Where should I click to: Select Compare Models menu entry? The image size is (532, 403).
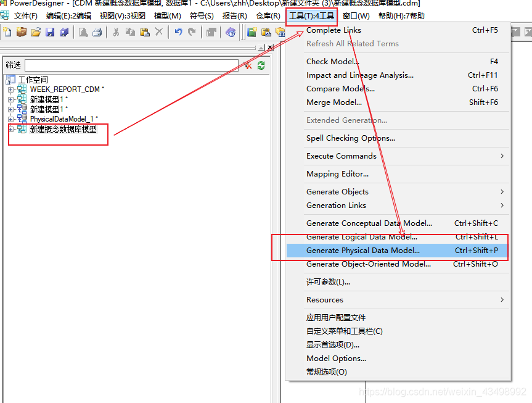(x=397, y=89)
